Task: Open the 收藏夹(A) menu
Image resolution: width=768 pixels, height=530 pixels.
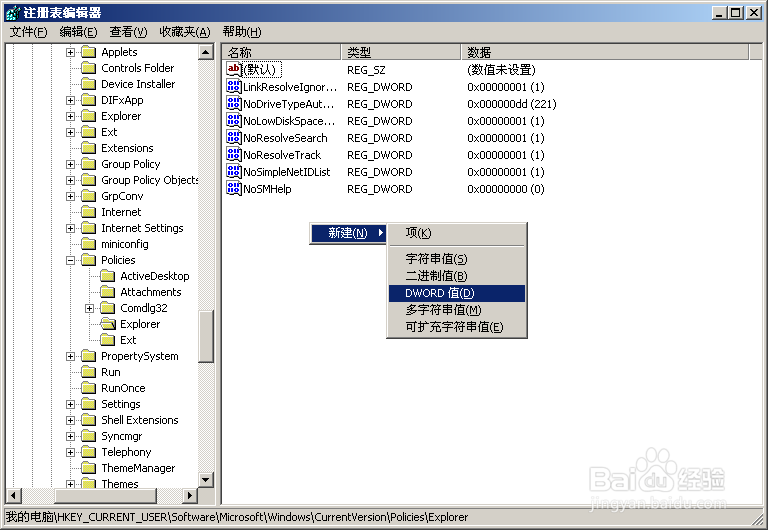Action: point(185,32)
